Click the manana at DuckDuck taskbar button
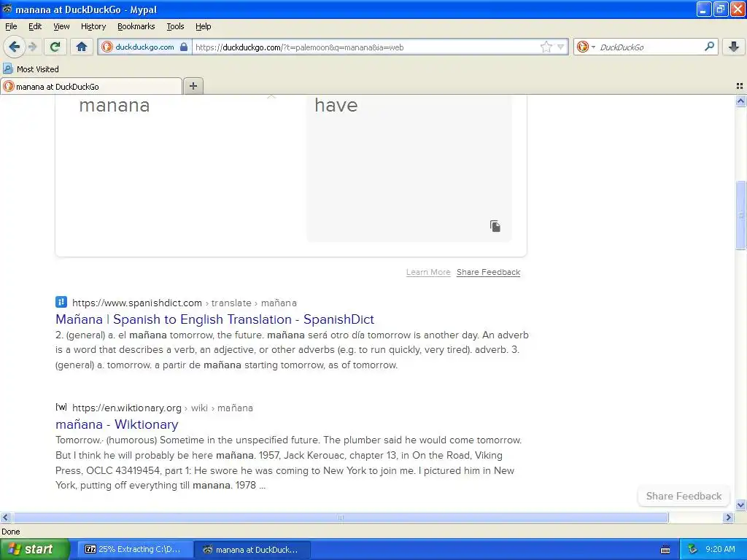This screenshot has height=560, width=747. click(x=252, y=550)
